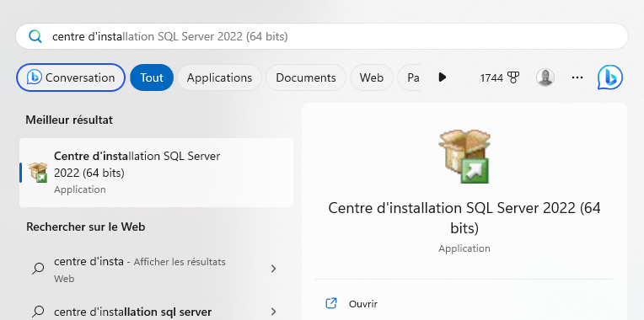Click Ouvrir to launch the application
The width and height of the screenshot is (644, 320).
[363, 304]
